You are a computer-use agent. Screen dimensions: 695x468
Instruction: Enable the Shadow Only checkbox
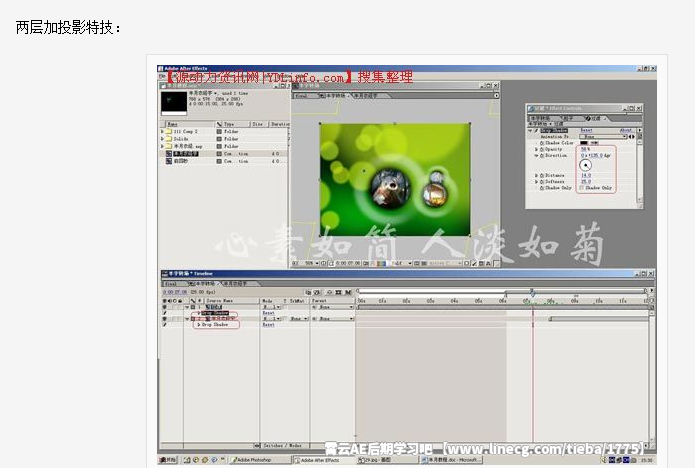[582, 188]
